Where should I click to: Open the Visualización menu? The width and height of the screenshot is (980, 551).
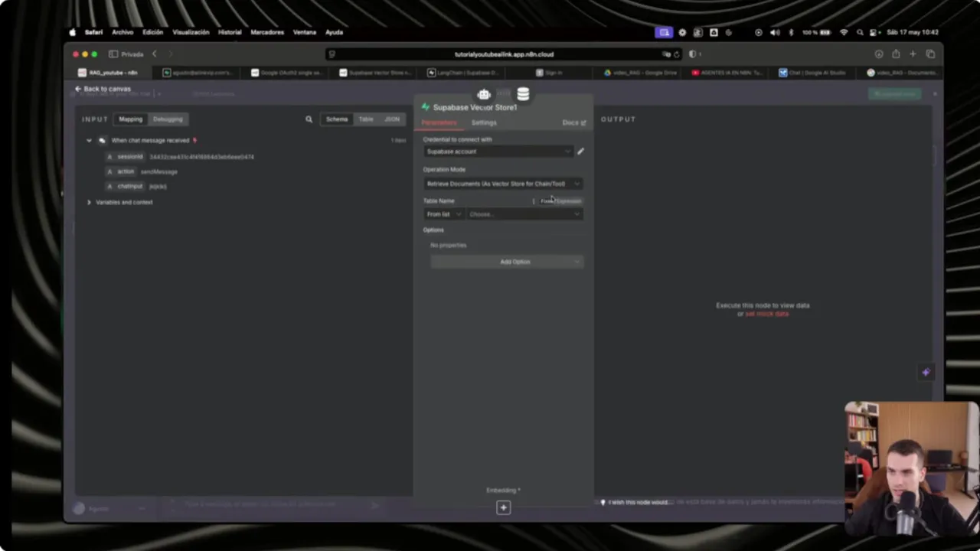(191, 32)
